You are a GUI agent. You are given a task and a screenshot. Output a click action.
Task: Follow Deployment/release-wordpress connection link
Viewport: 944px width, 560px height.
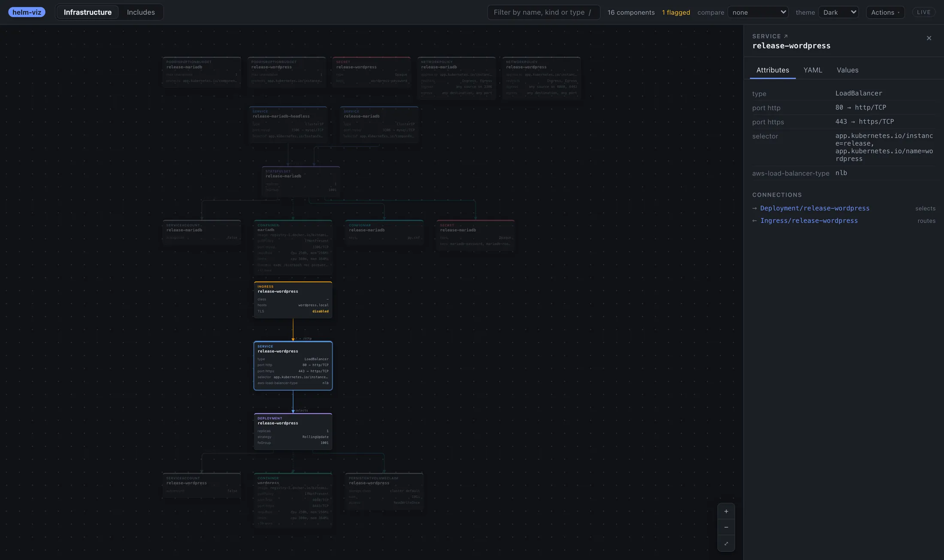point(814,208)
